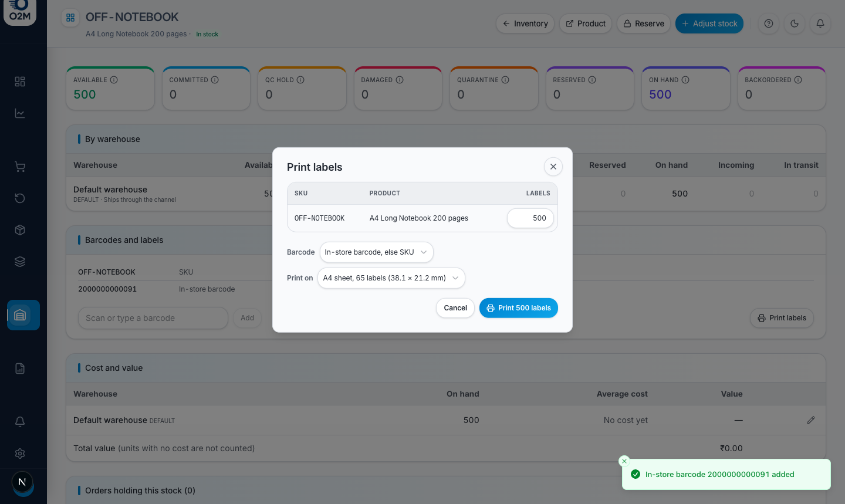This screenshot has width=845, height=504.
Task: Show info for Reserved stock
Action: [592, 80]
